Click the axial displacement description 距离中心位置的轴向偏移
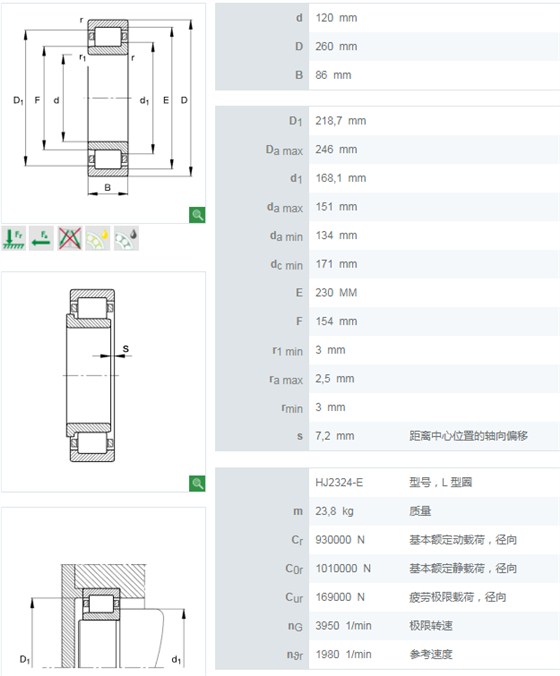The image size is (560, 676). 468,436
